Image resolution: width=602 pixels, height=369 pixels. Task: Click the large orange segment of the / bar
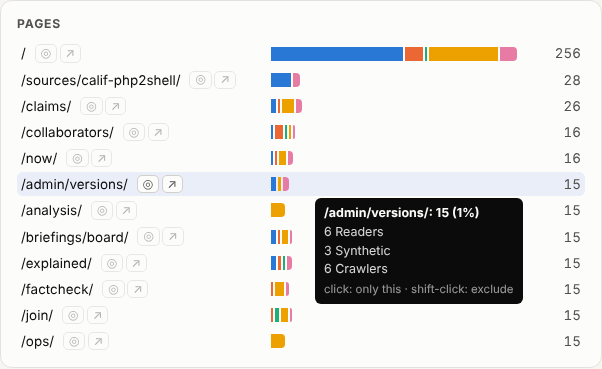(463, 54)
